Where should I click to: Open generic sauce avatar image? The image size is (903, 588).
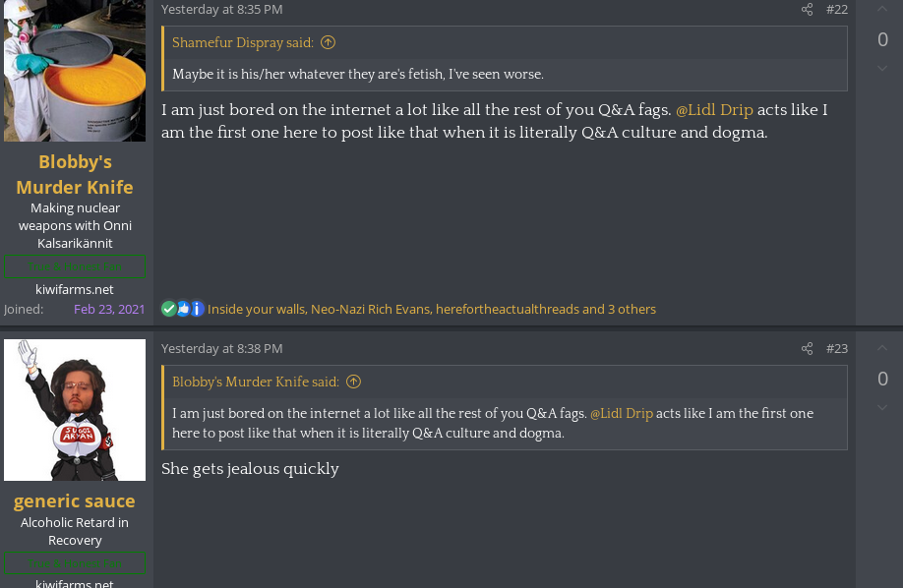[x=75, y=409]
